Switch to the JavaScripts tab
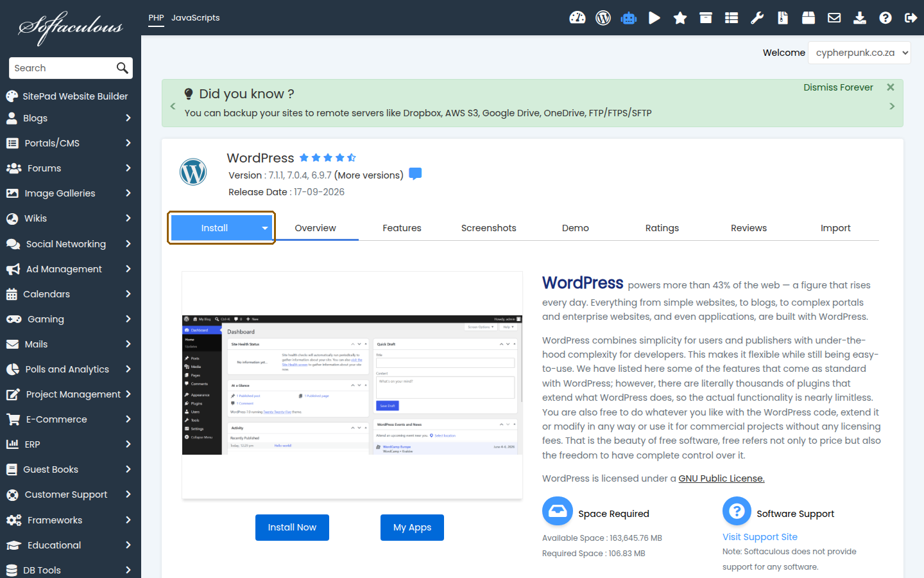The width and height of the screenshot is (924, 578). [x=196, y=18]
